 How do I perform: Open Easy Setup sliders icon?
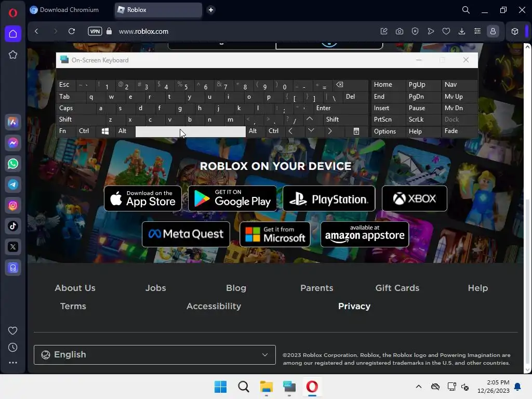tap(477, 31)
